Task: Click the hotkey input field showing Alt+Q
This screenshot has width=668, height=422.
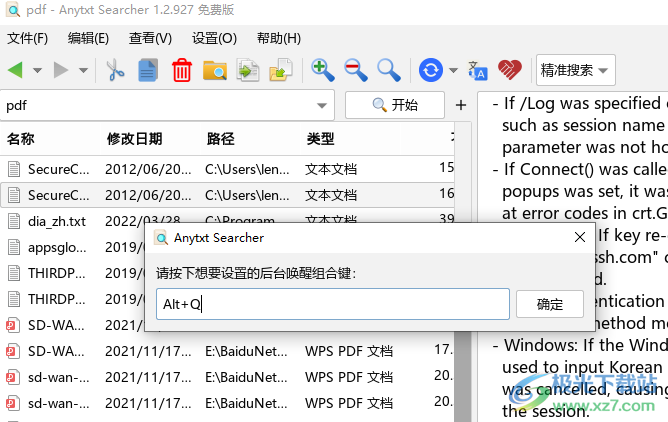Action: tap(333, 304)
